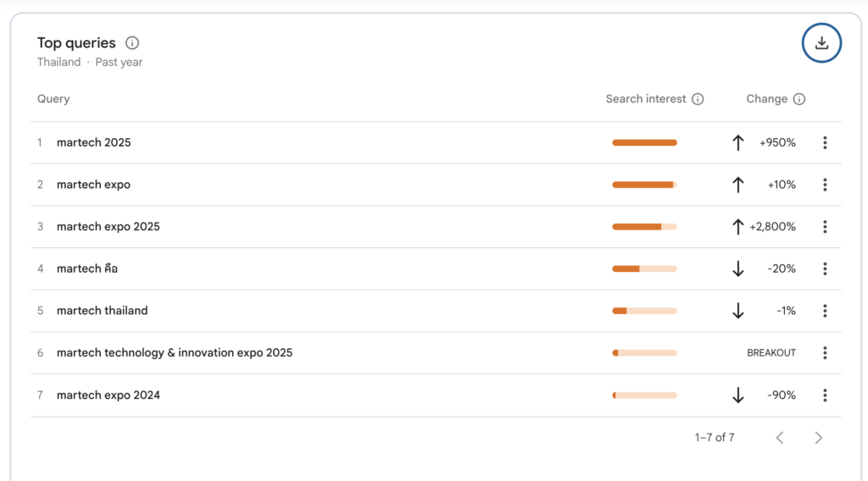868x481 pixels.
Task: Open martech technology & innovation expo 2025 query
Action: [x=175, y=353]
